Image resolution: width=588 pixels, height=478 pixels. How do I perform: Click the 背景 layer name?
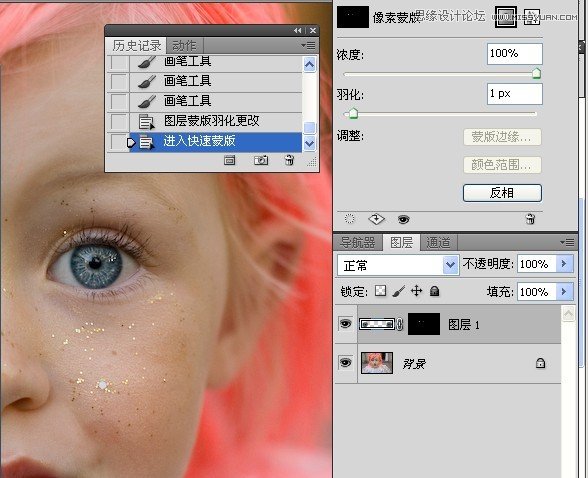(414, 364)
